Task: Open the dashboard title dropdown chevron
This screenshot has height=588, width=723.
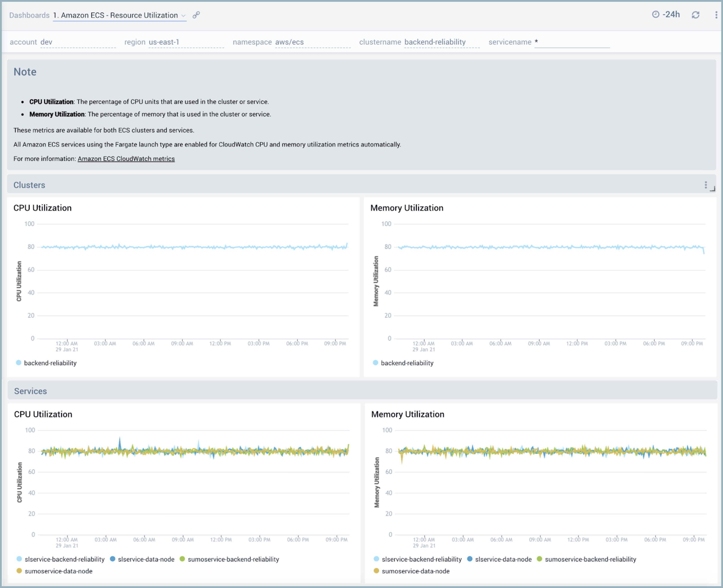Action: click(184, 15)
